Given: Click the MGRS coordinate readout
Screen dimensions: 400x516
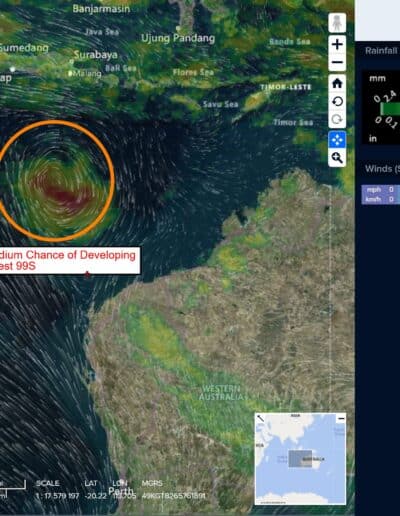Looking at the screenshot, I should [x=173, y=496].
